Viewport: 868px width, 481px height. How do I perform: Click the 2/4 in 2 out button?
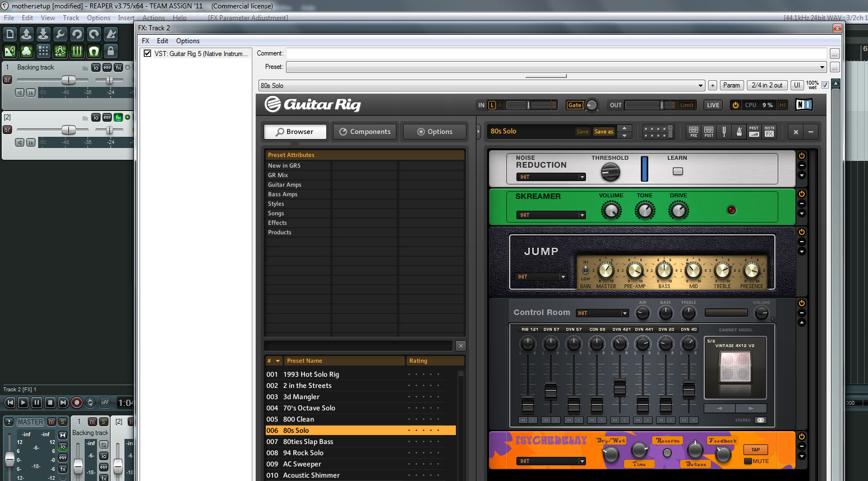(767, 85)
